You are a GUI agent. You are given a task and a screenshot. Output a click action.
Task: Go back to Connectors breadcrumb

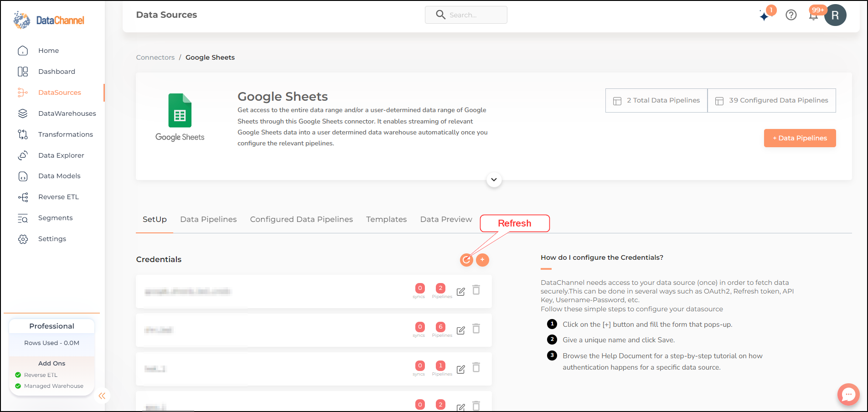click(155, 57)
